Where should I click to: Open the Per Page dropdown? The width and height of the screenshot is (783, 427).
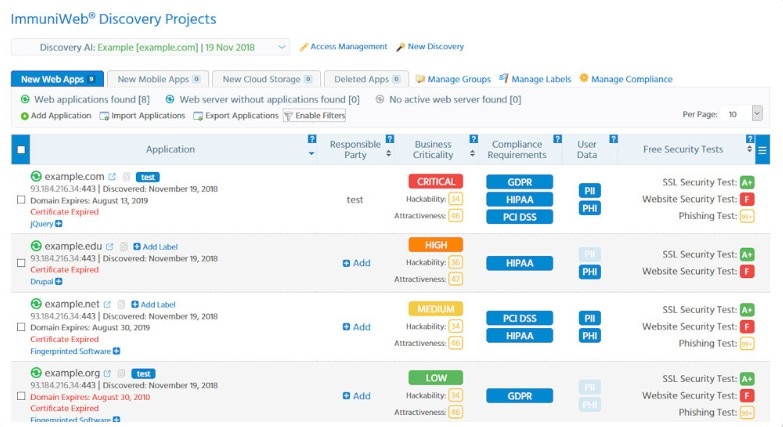[742, 114]
